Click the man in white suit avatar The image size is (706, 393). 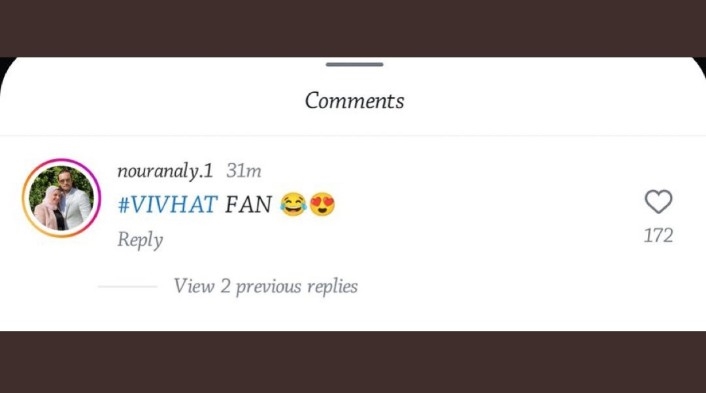pos(73,200)
